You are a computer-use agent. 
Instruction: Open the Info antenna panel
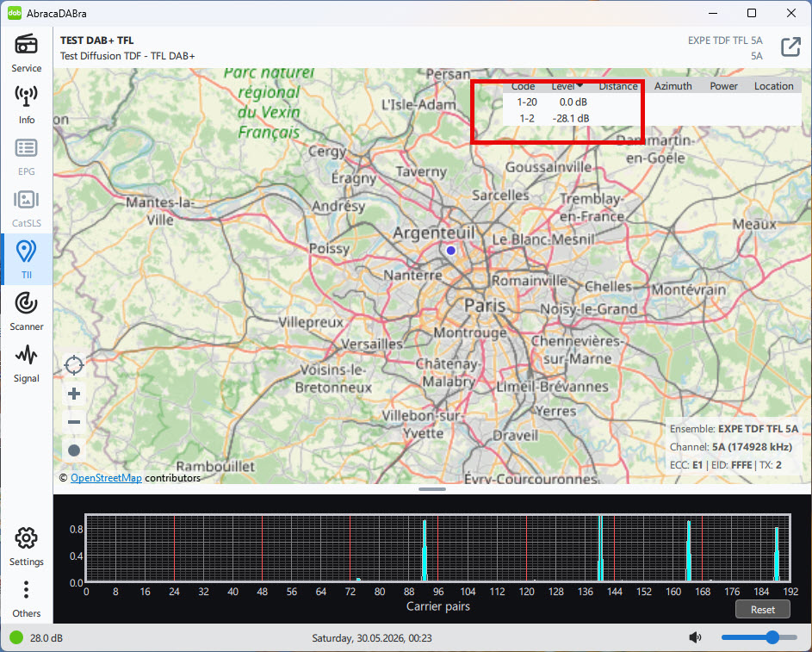point(26,104)
